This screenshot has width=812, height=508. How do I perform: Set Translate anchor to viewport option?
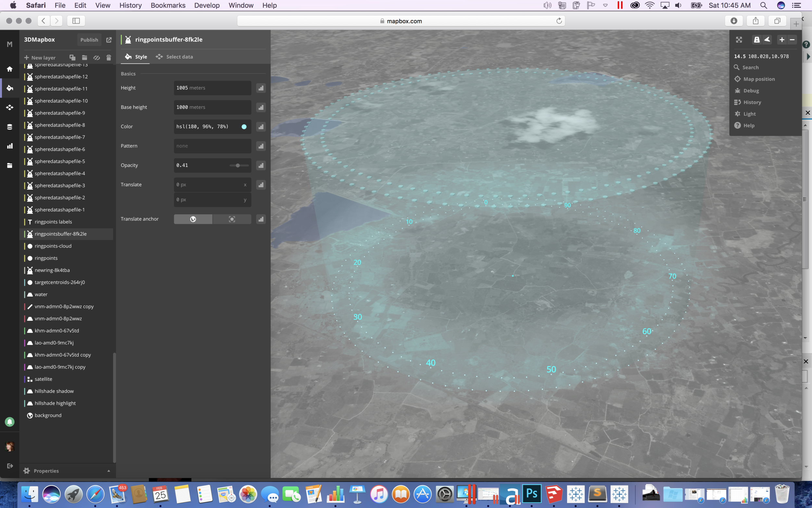pos(232,219)
